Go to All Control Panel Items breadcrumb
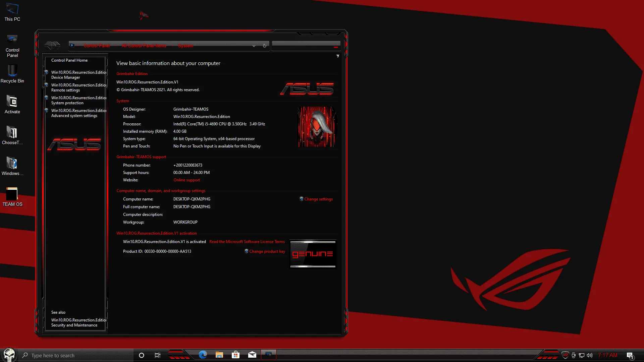The image size is (644, 362). pos(144,46)
